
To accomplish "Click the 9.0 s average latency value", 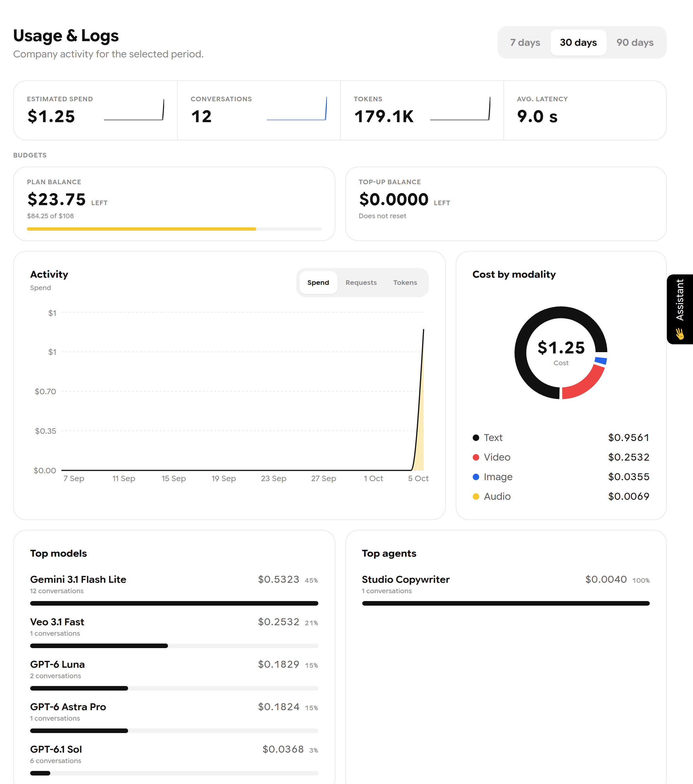I will pyautogui.click(x=537, y=116).
